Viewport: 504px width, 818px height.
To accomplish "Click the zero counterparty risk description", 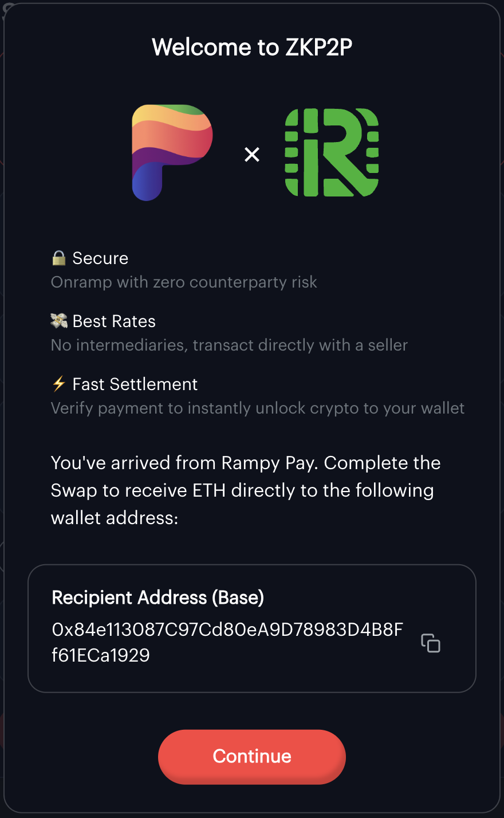I will 184,282.
